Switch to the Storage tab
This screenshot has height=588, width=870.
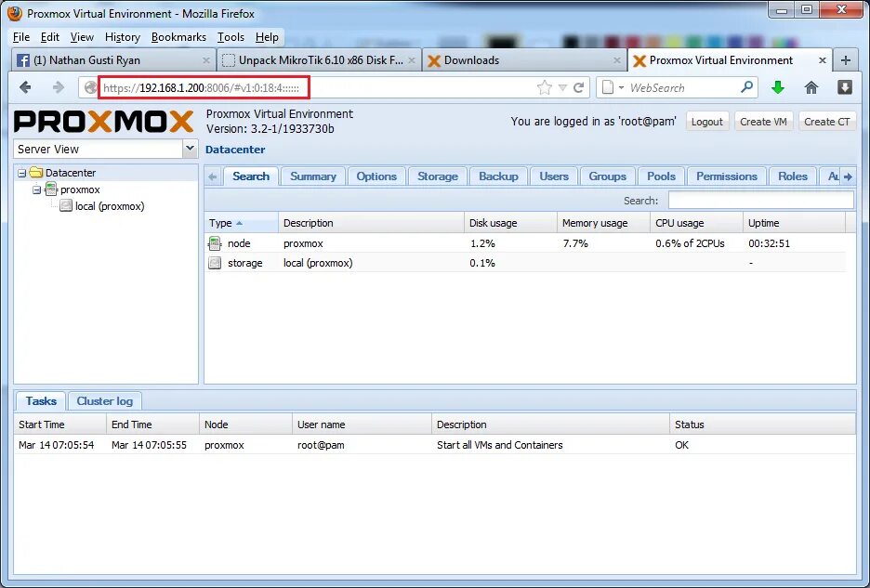click(x=438, y=176)
